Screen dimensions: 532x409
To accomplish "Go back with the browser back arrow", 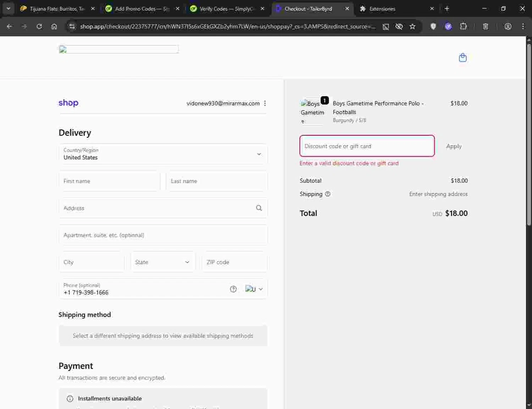I will point(9,26).
